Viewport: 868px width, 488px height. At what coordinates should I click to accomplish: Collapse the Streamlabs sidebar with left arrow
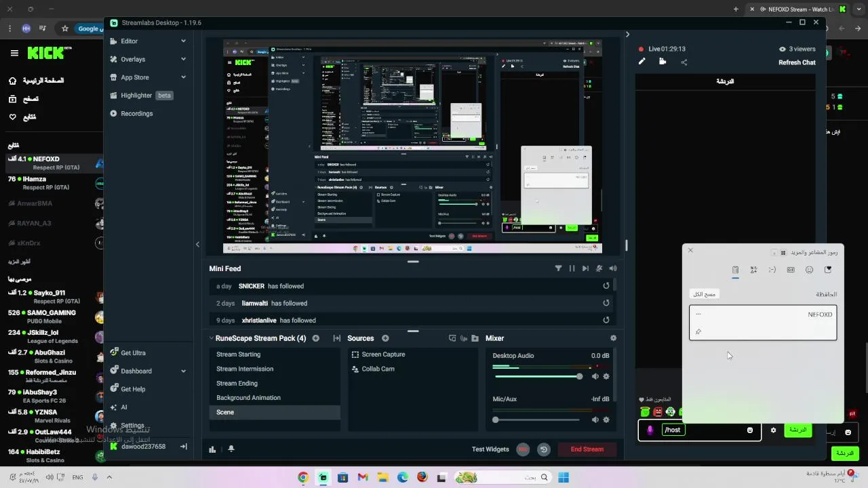tap(197, 244)
